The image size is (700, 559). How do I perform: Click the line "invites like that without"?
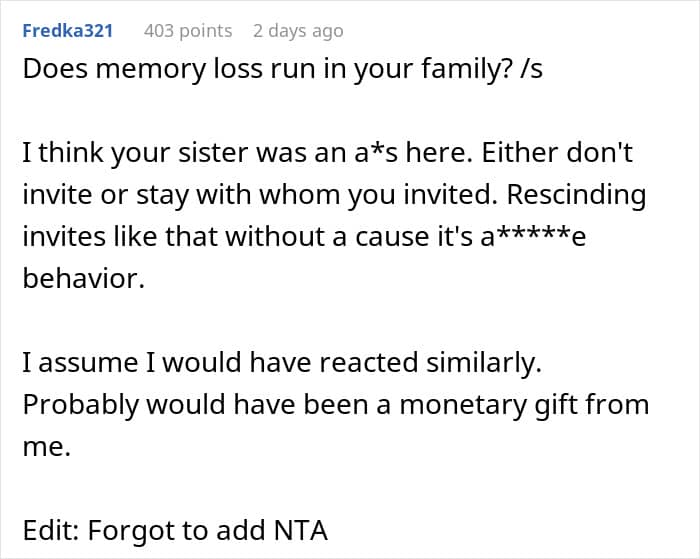[x=220, y=239]
